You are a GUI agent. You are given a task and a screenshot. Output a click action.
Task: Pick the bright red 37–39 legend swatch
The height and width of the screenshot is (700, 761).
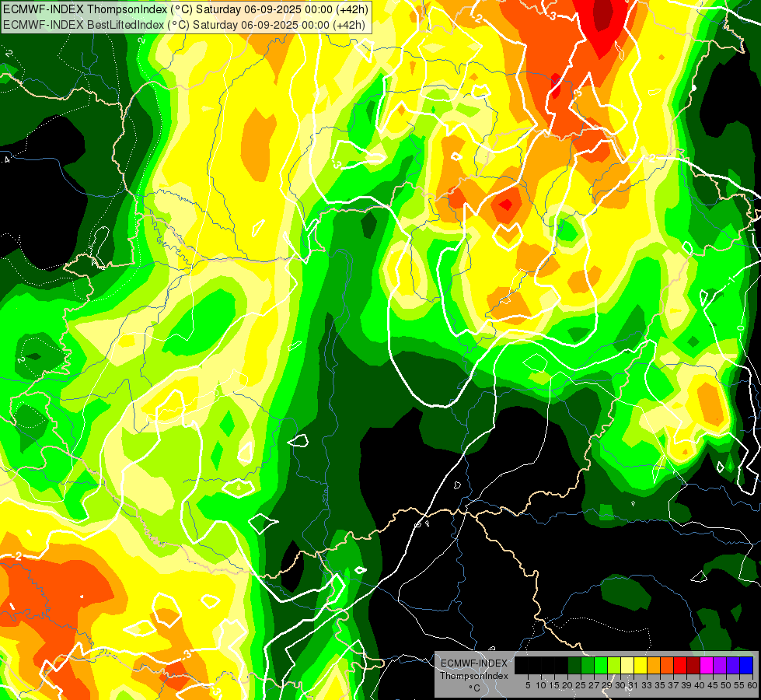click(x=680, y=665)
